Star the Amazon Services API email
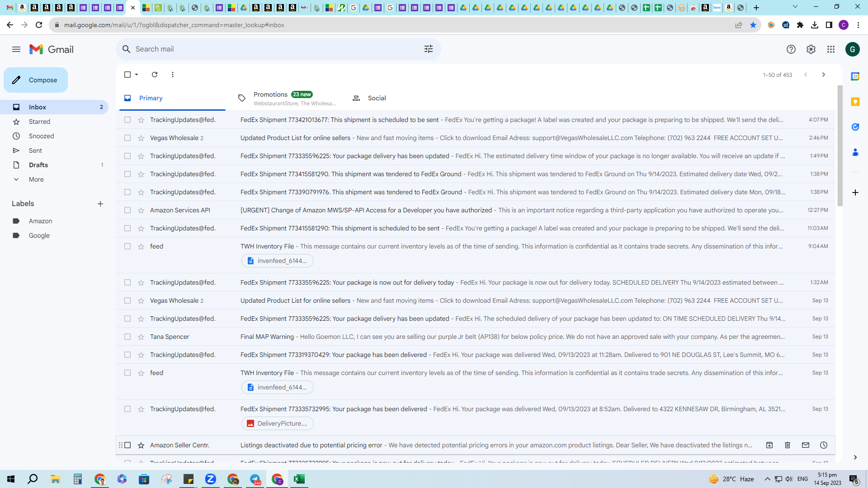 (141, 210)
